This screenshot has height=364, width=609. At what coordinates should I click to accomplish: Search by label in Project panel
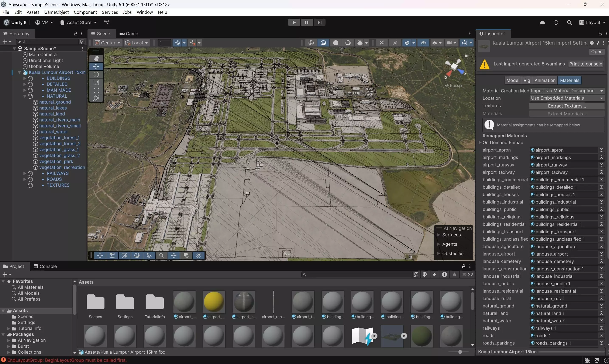pyautogui.click(x=435, y=274)
